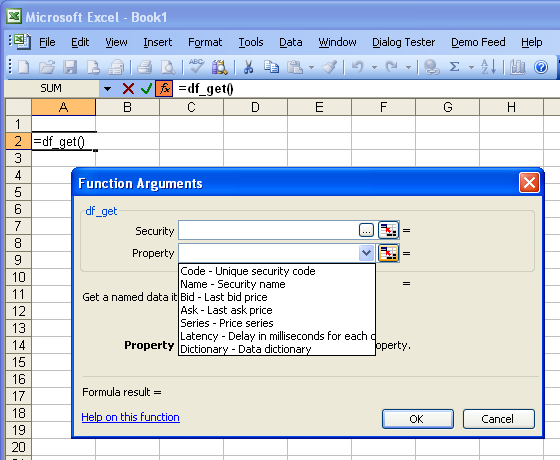Confirm formula with green checkmark

[x=146, y=89]
